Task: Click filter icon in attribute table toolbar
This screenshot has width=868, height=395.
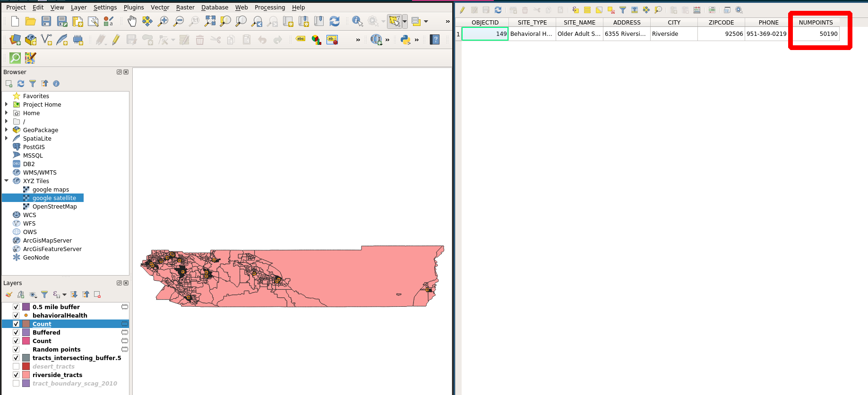Action: pos(623,10)
